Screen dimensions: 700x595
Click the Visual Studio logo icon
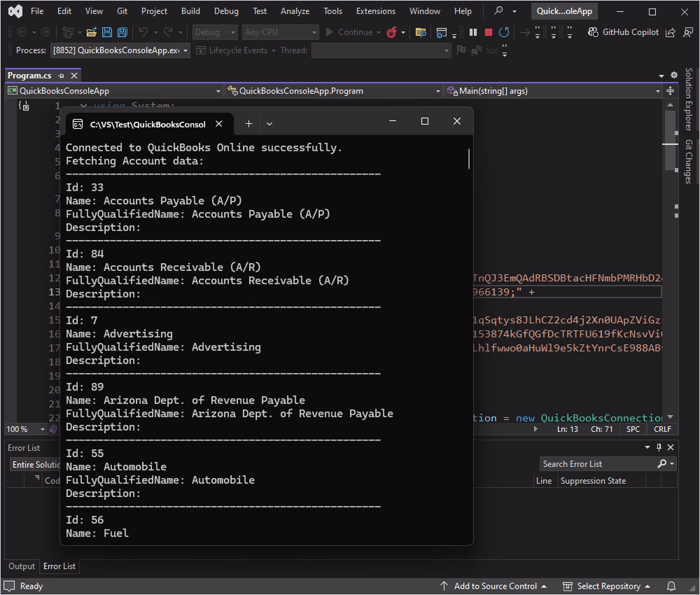point(15,11)
